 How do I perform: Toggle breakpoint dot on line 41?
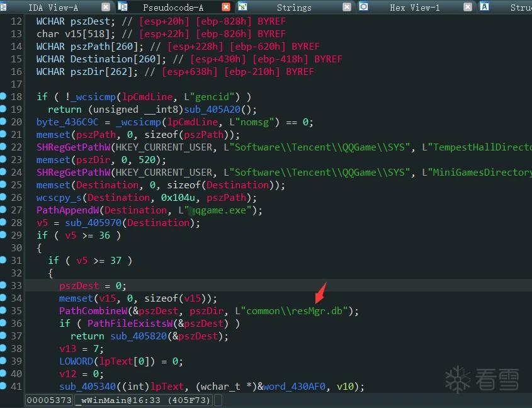3,385
